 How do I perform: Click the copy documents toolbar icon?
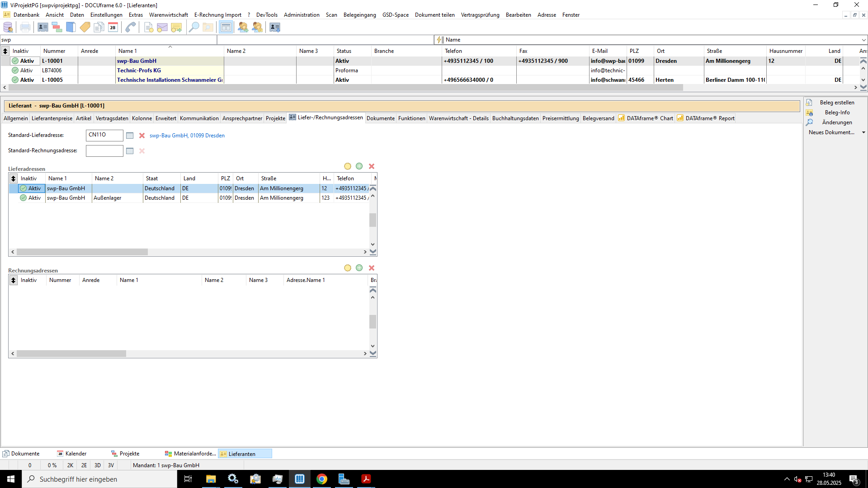99,27
